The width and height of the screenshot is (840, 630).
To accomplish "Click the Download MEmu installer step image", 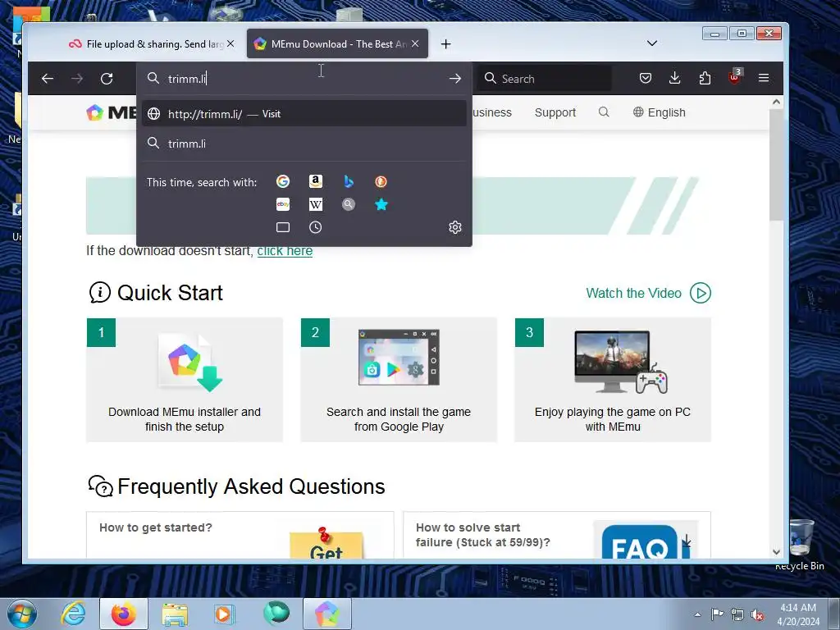I will coord(189,362).
